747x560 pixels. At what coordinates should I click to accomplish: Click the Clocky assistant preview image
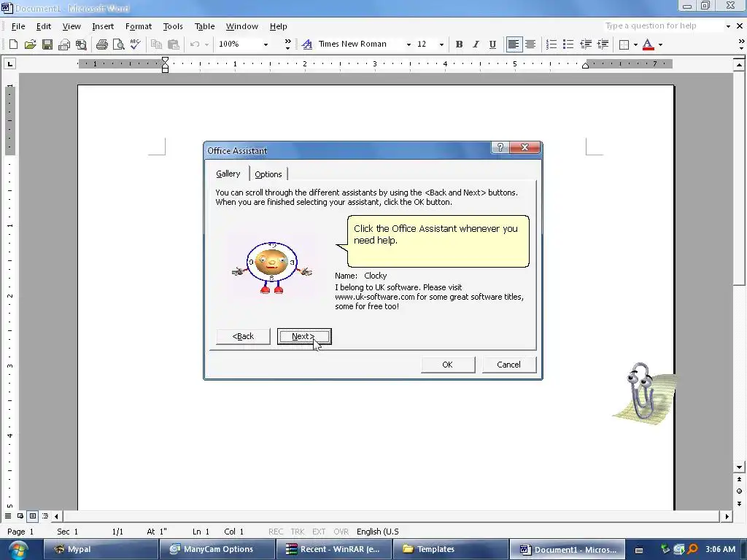click(271, 268)
